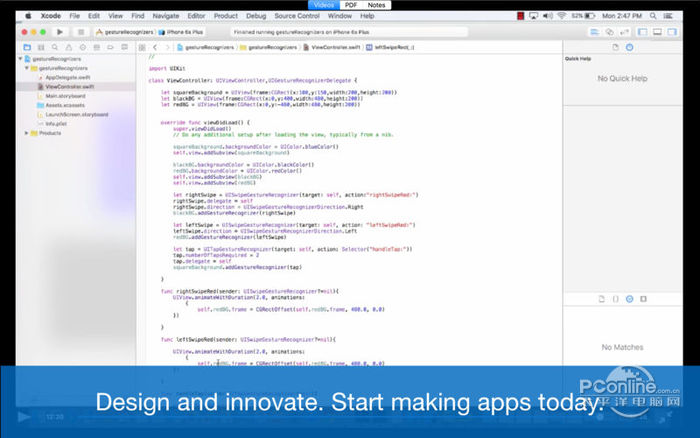Image resolution: width=700 pixels, height=438 pixels.
Task: Open ViewController.swift jump bar segment
Action: pos(332,47)
